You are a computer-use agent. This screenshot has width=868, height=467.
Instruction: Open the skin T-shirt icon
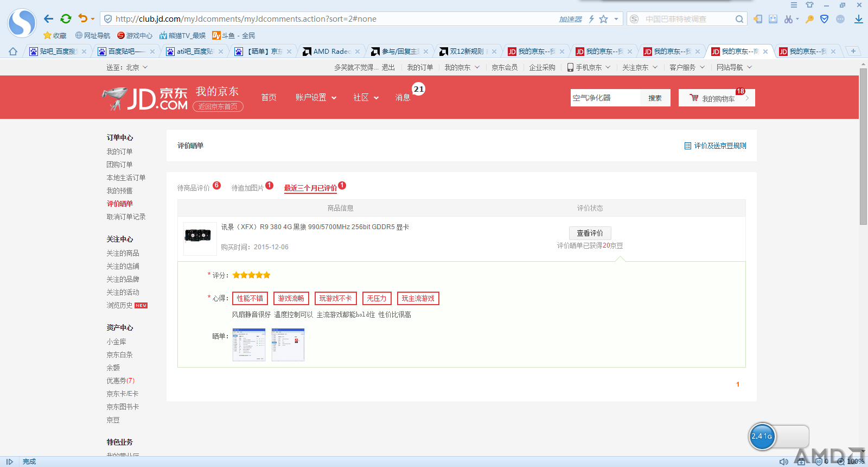click(809, 5)
